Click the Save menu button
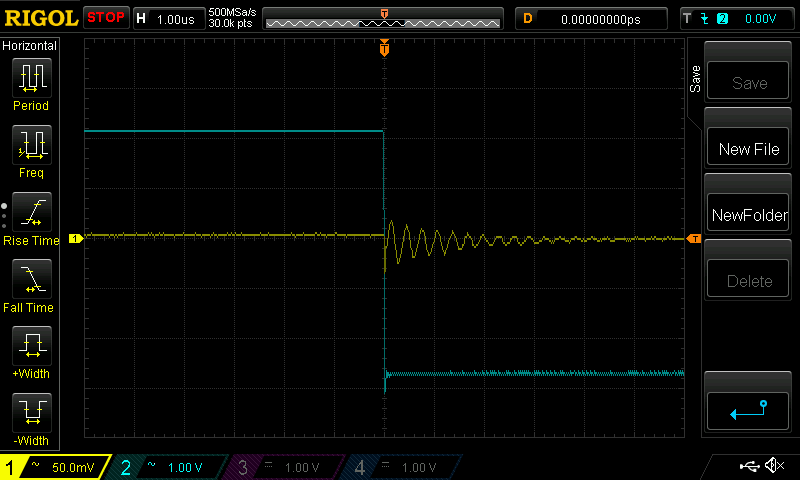Screen dimensions: 800x480 pos(748,81)
